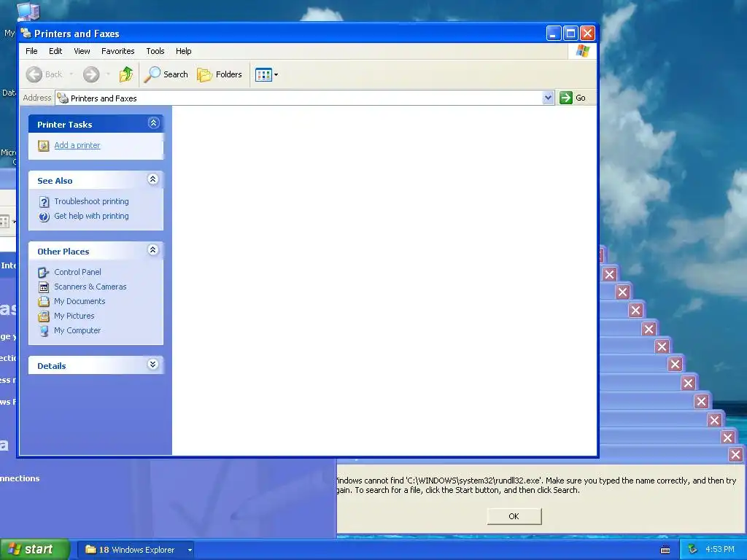Click the My Pictures folder icon
Screen dimensions: 747x560
[44, 316]
